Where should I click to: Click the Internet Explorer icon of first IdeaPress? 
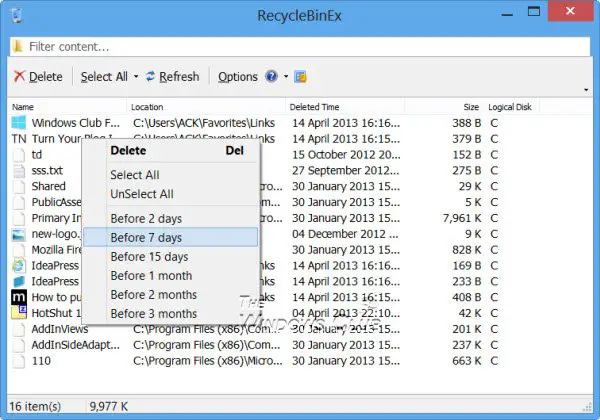(x=19, y=265)
